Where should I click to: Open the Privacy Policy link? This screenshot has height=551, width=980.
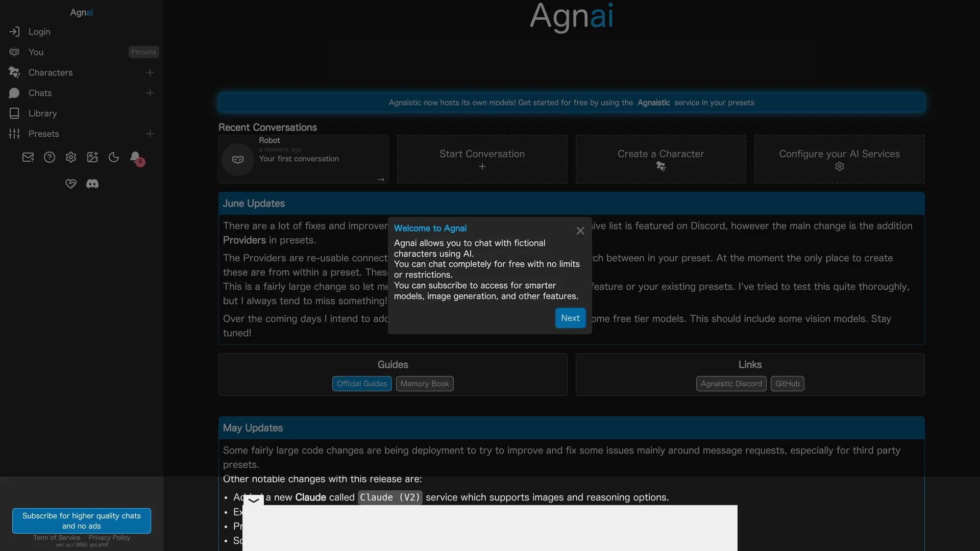(x=109, y=538)
